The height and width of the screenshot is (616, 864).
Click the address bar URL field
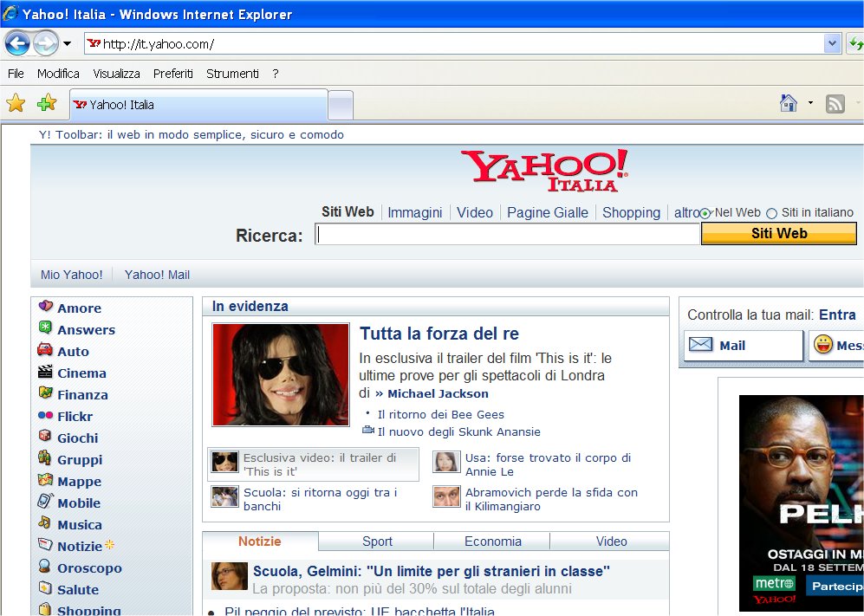[x=455, y=43]
